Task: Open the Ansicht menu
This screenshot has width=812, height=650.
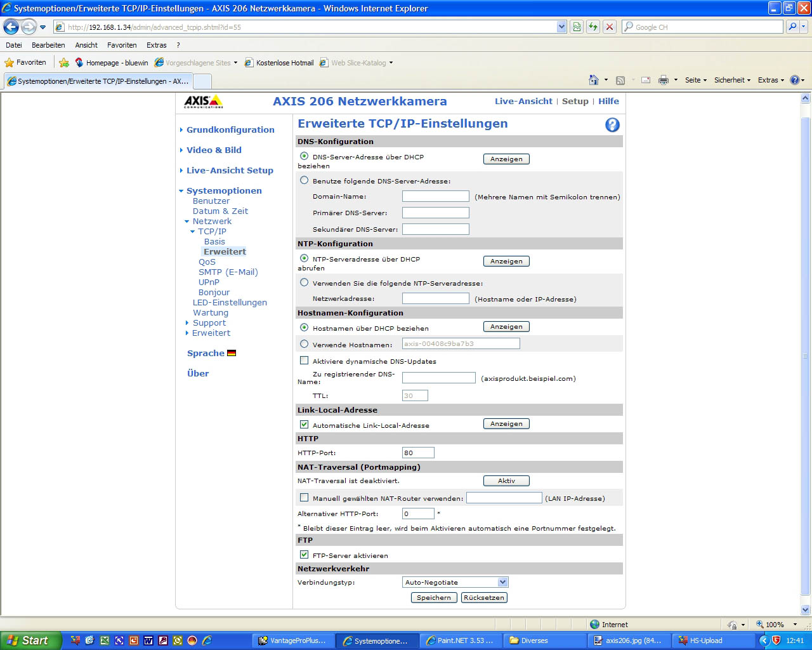Action: [x=86, y=45]
